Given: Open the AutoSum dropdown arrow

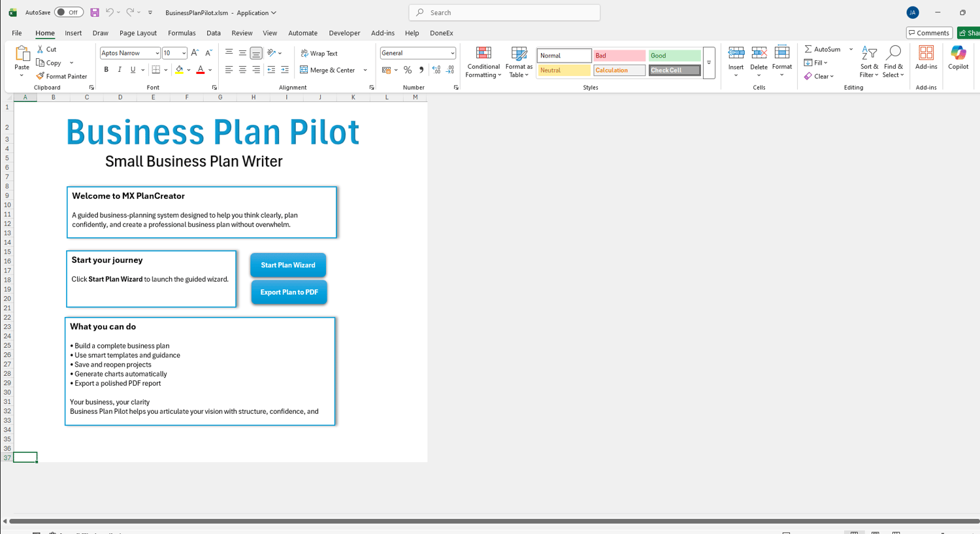Looking at the screenshot, I should pos(851,49).
